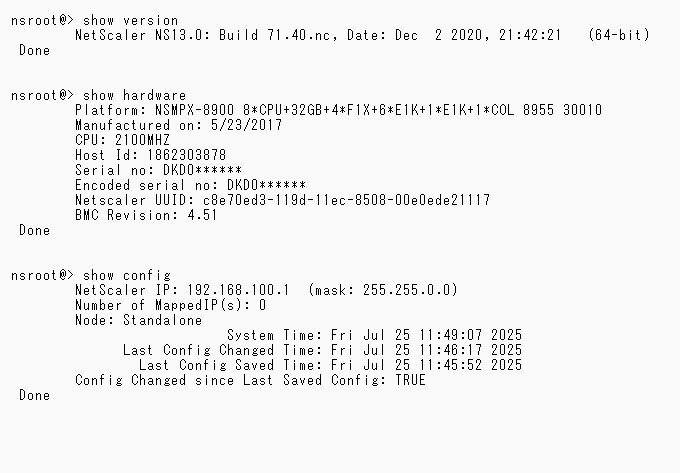Click the mask 255.255.0.0 text
The width and height of the screenshot is (680, 473).
coord(383,290)
